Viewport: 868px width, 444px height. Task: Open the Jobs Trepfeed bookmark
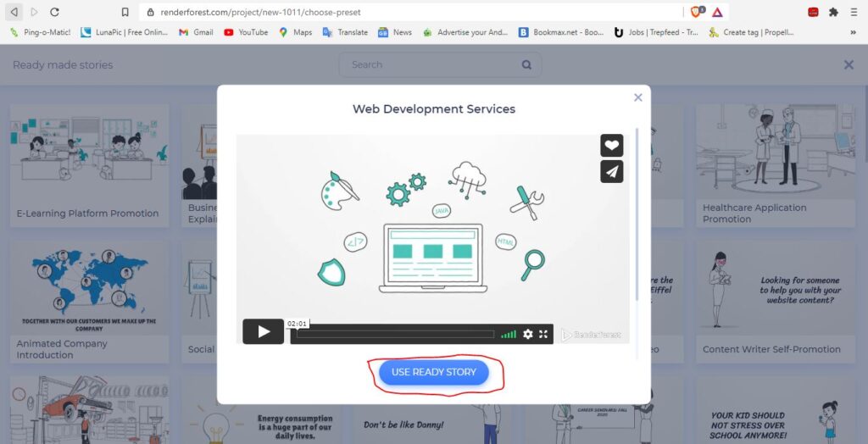[657, 32]
